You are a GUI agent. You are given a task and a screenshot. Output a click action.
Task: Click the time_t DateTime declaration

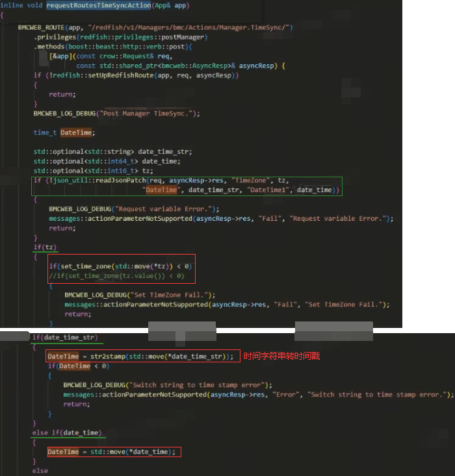[64, 132]
